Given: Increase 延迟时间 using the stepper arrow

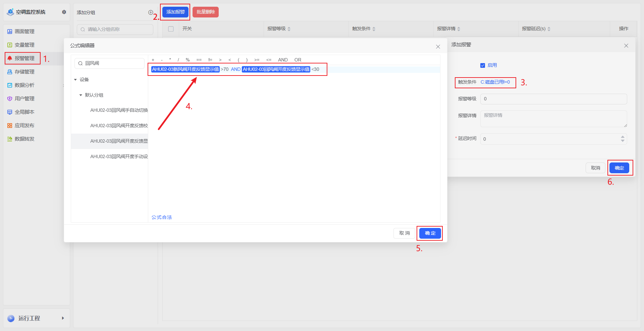Looking at the screenshot, I should point(623,137).
